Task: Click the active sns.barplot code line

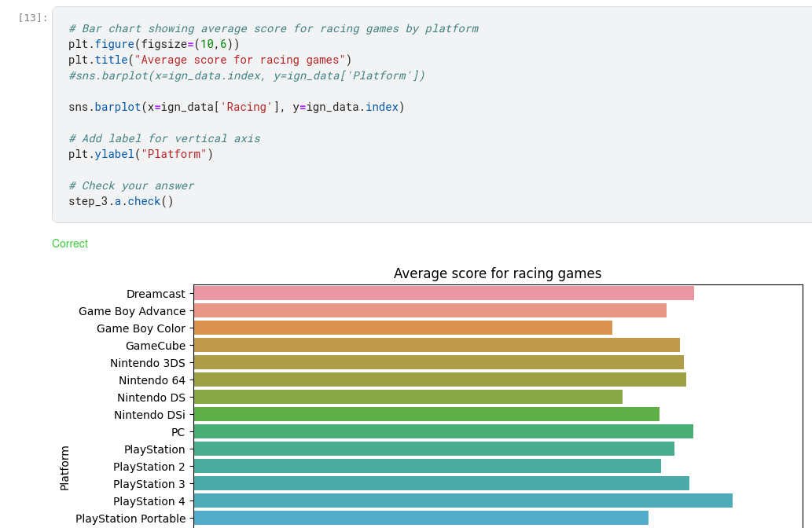Action: 236,107
